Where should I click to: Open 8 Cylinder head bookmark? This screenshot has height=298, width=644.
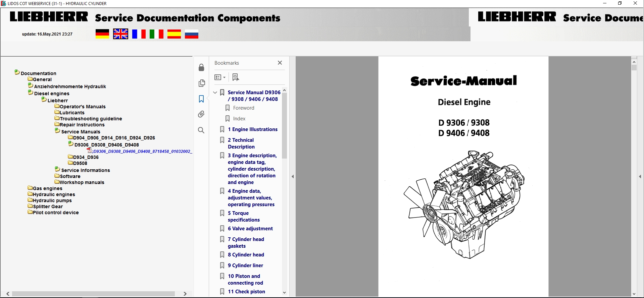tap(246, 255)
